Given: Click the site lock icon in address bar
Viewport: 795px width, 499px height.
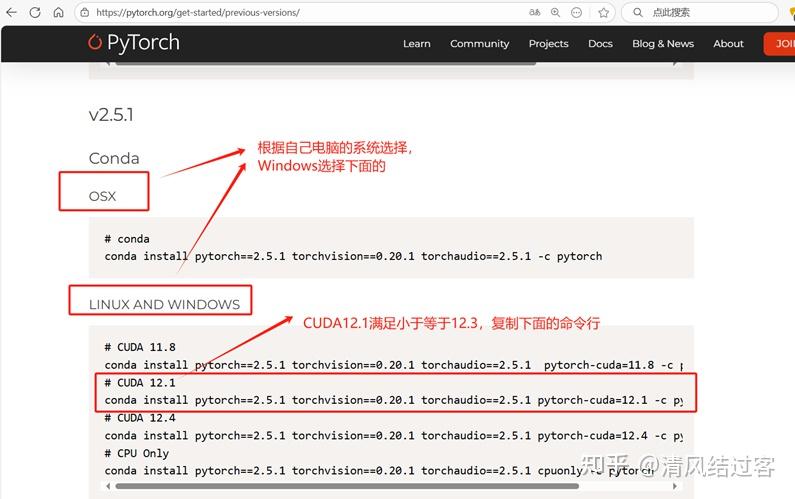Looking at the screenshot, I should [x=85, y=13].
